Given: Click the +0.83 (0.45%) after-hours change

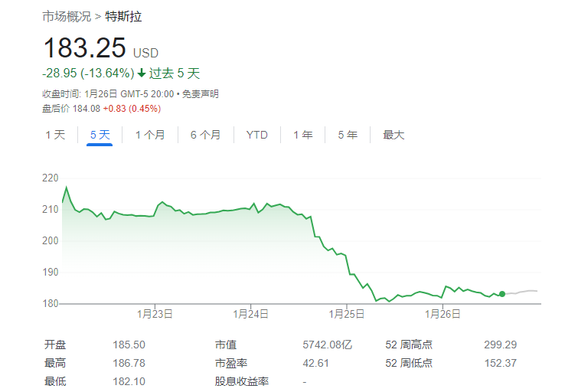Looking at the screenshot, I should click(132, 109).
